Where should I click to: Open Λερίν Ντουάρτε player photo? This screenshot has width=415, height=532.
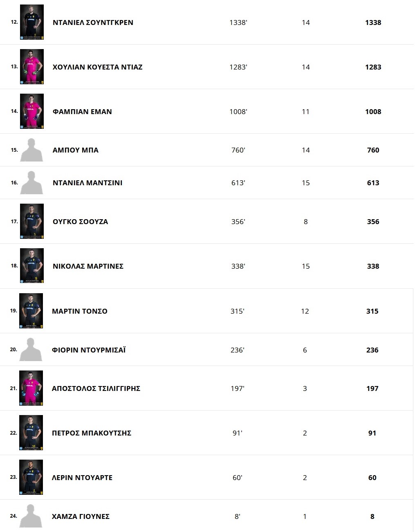tap(31, 477)
